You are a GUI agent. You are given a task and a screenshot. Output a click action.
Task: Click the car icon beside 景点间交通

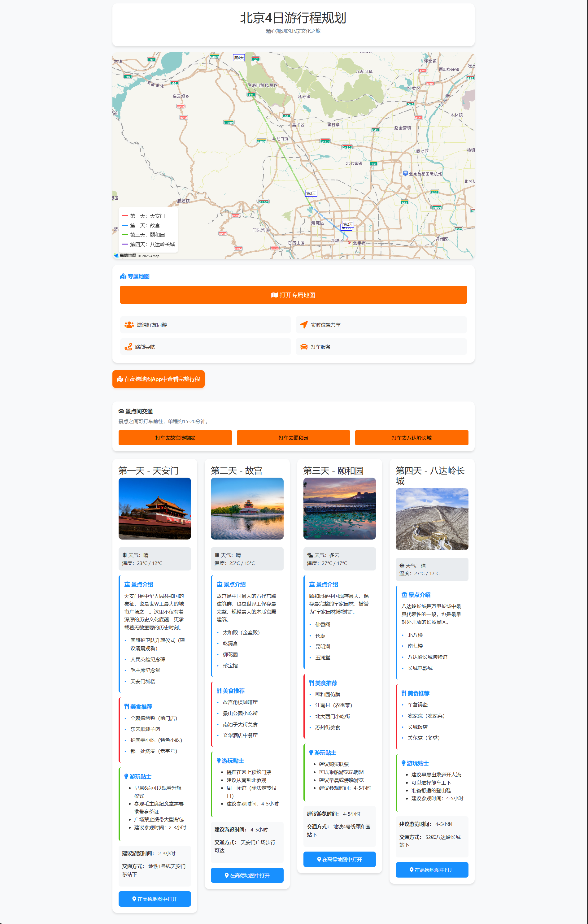click(x=121, y=411)
